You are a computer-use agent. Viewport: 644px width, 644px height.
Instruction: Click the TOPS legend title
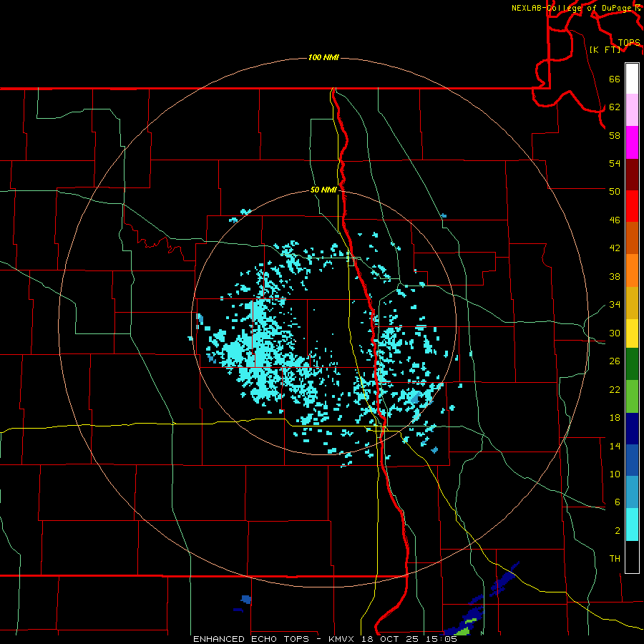click(x=629, y=43)
